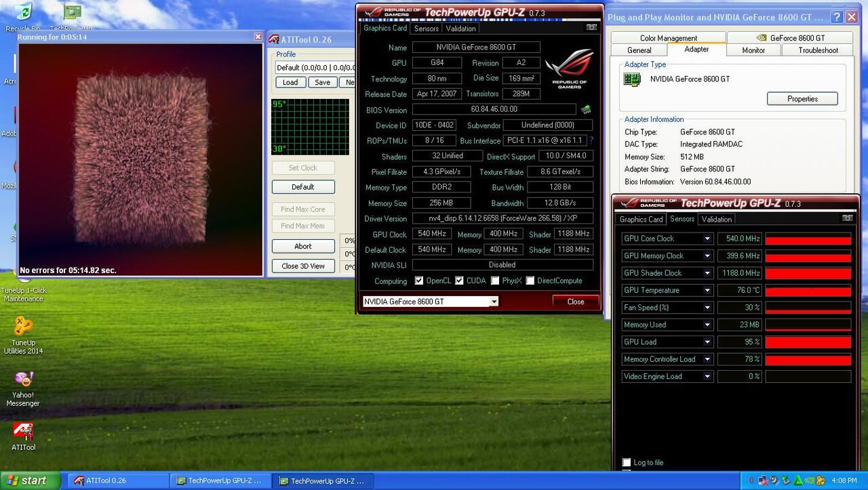Click the Default button in ATITool
868x490 pixels.
pos(303,187)
